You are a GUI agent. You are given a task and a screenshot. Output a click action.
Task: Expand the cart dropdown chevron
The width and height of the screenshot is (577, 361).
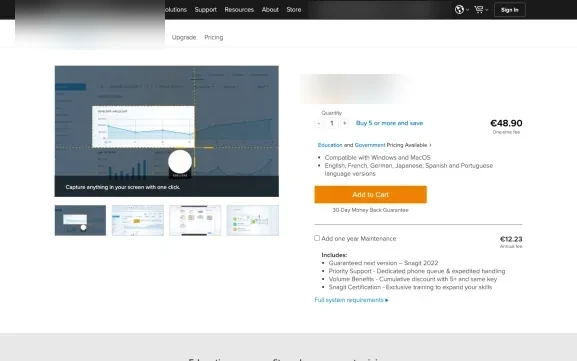click(x=486, y=10)
